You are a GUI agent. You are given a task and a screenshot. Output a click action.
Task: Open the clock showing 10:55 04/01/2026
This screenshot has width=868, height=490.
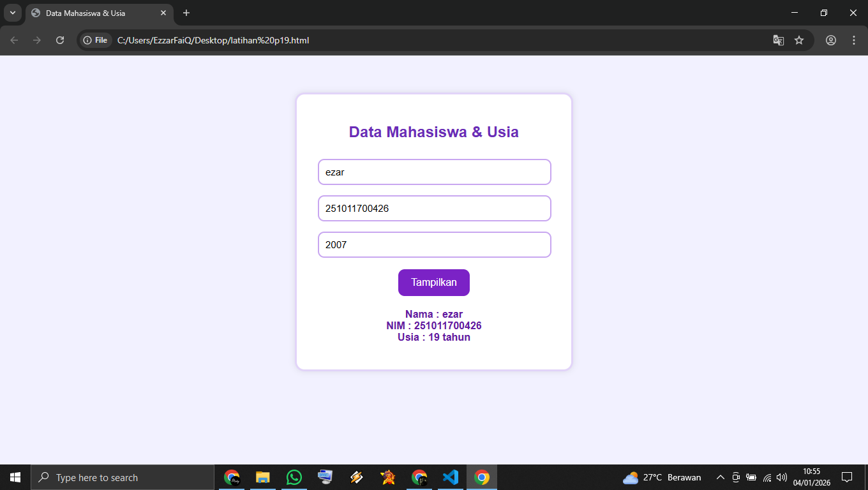pos(812,477)
